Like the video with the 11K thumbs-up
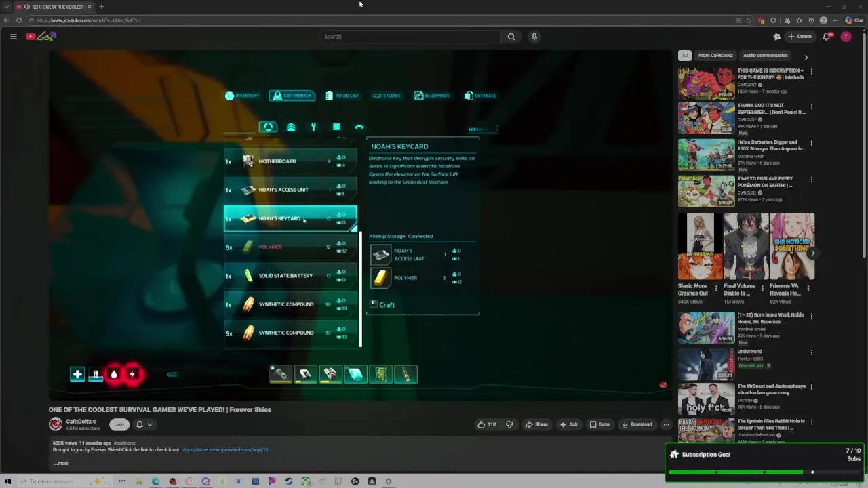 pos(487,424)
